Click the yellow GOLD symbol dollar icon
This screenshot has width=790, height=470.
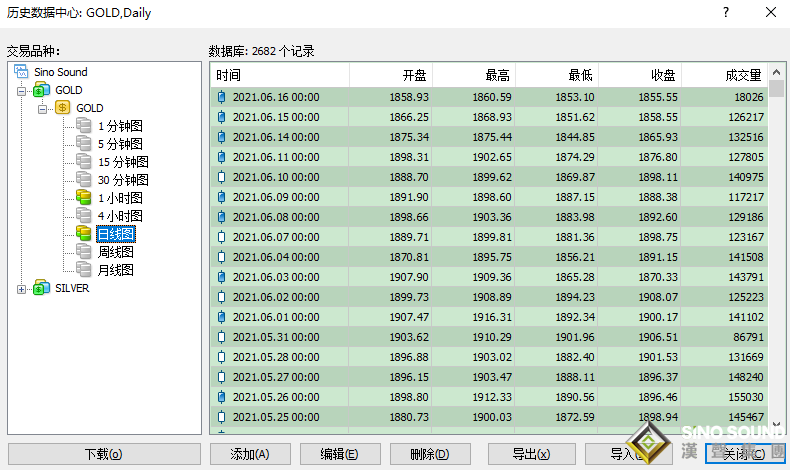pyautogui.click(x=62, y=107)
